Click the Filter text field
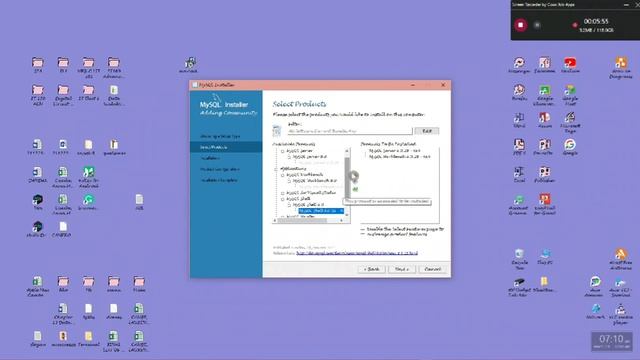Viewport: 640px width, 360px height. 350,131
